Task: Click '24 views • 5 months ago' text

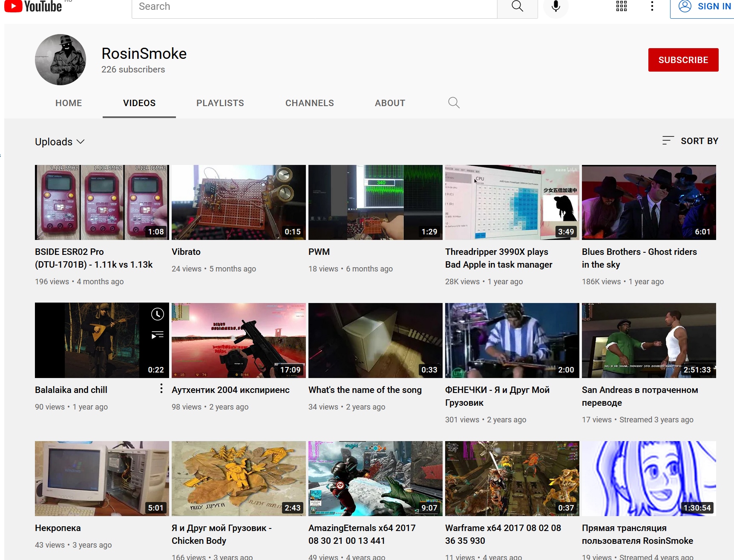Action: [x=214, y=269]
